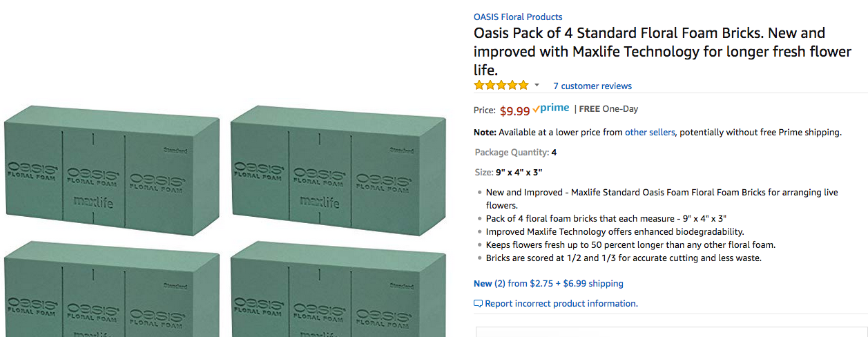Click the Prime logo badge
The height and width of the screenshot is (337, 868).
tap(551, 108)
